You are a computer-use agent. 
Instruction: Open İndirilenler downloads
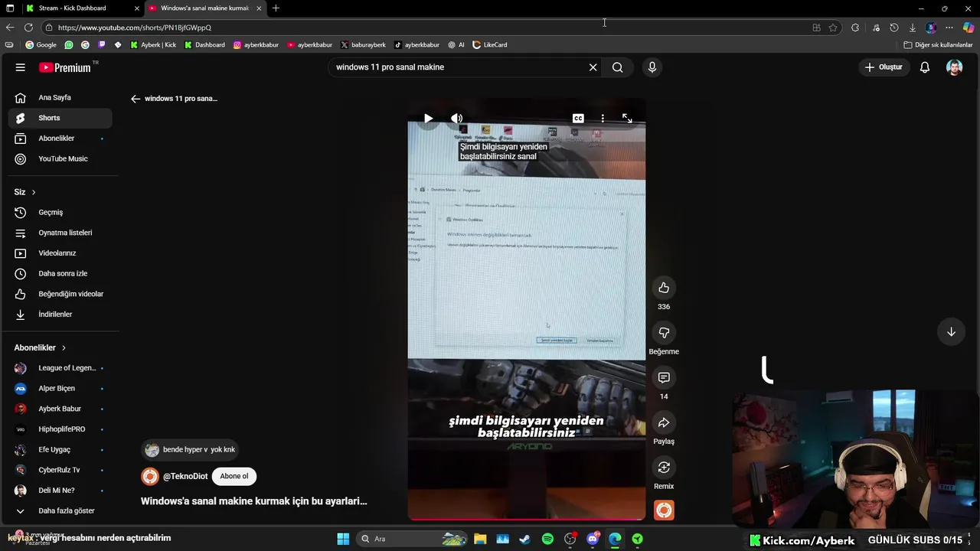pyautogui.click(x=60, y=315)
